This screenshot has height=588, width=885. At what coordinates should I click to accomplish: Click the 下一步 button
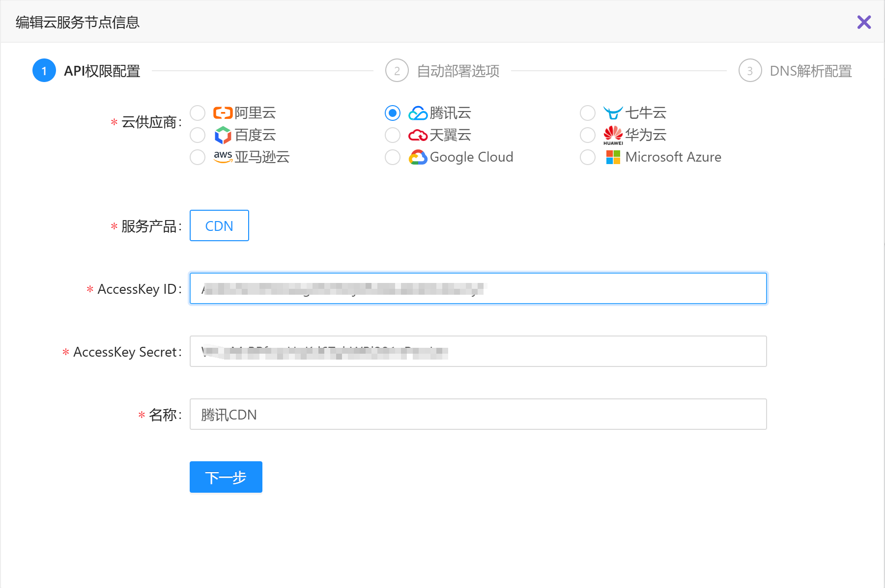226,477
